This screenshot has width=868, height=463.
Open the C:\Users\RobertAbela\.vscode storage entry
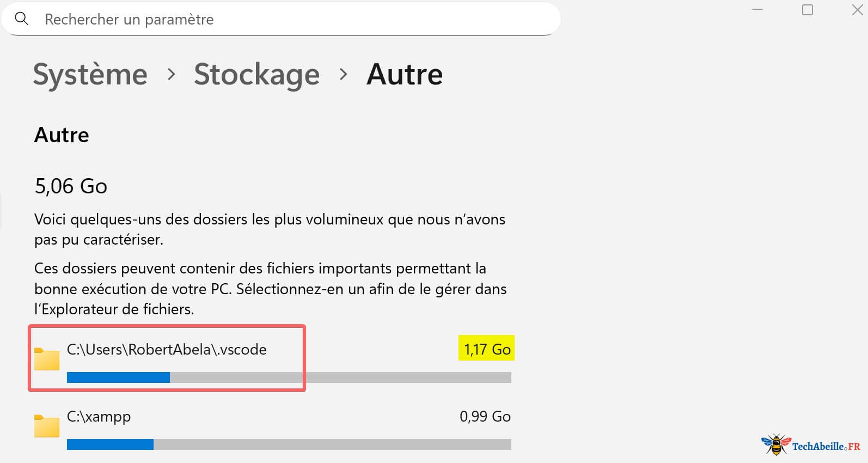coord(167,350)
